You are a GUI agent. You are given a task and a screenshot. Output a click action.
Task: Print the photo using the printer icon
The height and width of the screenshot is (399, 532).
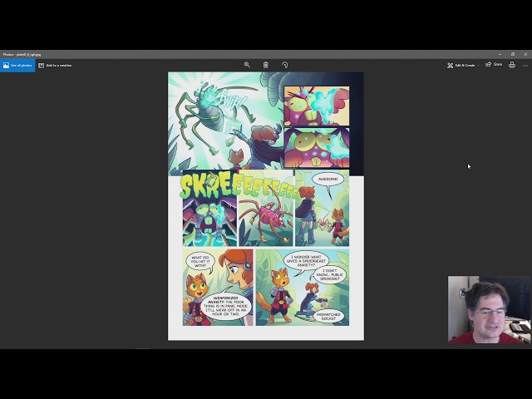(512, 65)
